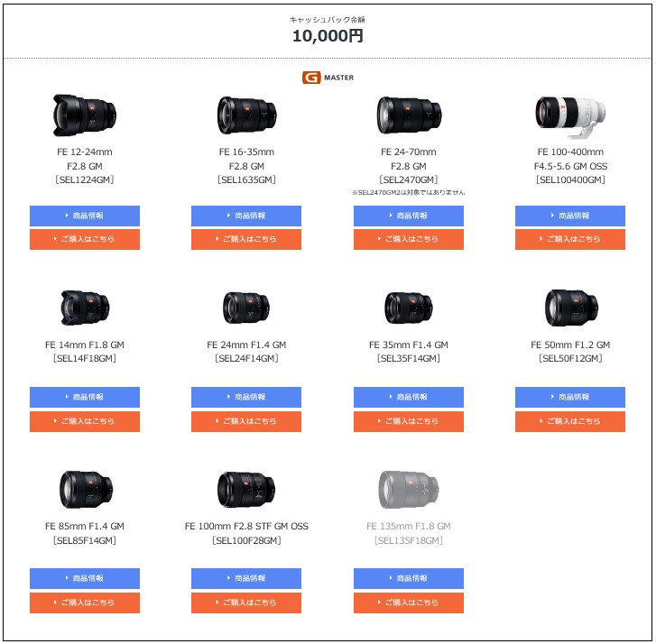The height and width of the screenshot is (644, 656).
Task: Click ご購入はこちら for FE 12-24mm F2.8 GM
Action: click(x=85, y=239)
